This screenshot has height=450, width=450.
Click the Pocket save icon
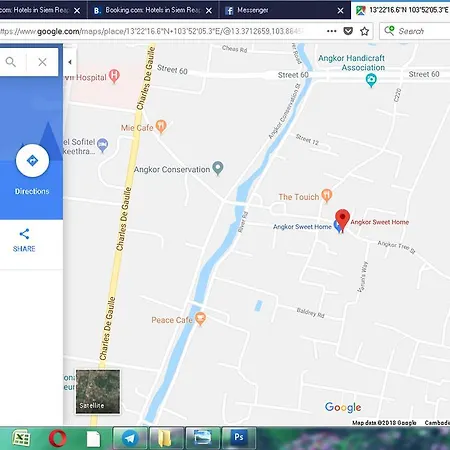348,31
